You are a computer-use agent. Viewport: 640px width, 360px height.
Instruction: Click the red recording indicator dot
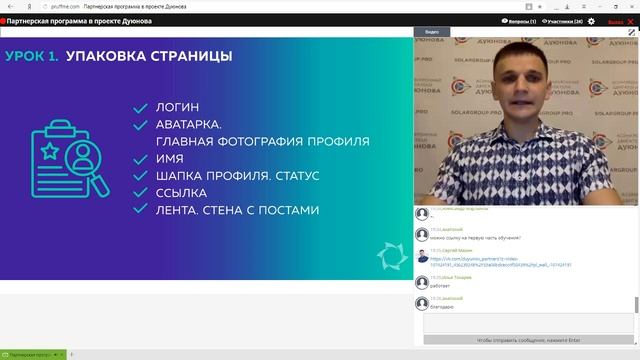3,21
